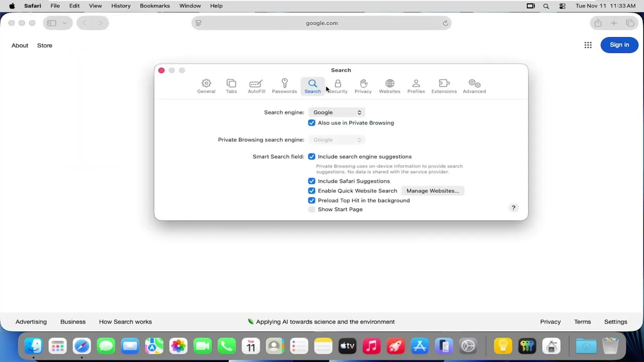Open the Terms footer link
Image resolution: width=644 pixels, height=362 pixels.
(583, 322)
